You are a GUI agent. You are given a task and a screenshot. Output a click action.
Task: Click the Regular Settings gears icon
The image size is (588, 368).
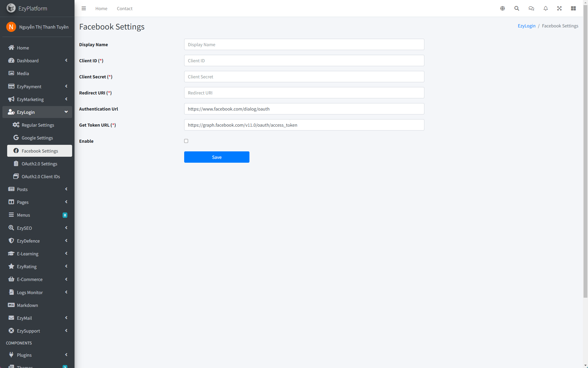click(16, 125)
